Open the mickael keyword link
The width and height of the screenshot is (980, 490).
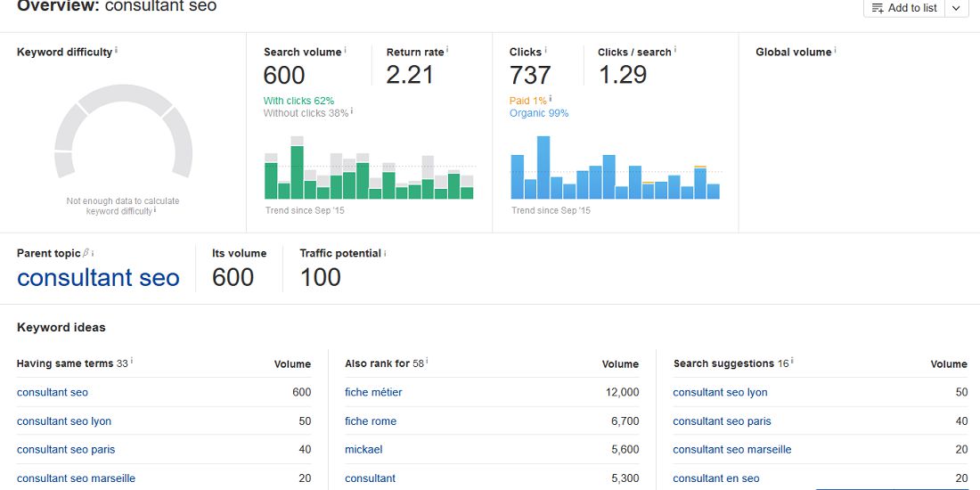363,449
